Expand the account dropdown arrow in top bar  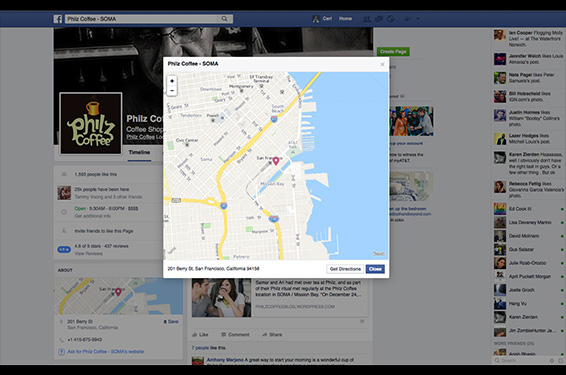pyautogui.click(x=418, y=19)
